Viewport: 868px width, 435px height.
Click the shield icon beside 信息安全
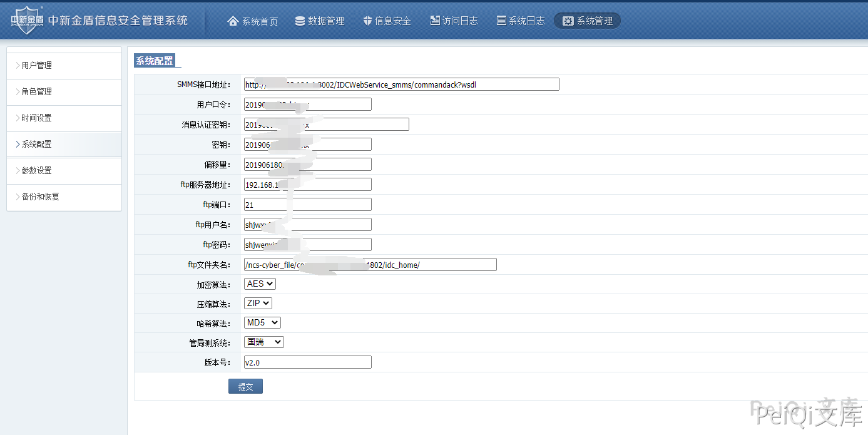tap(367, 21)
